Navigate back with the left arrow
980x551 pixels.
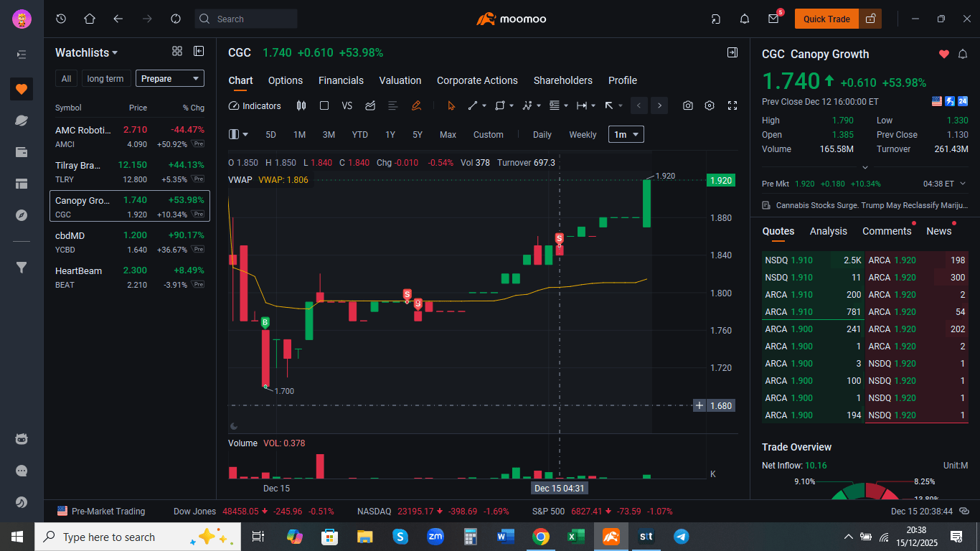(118, 19)
